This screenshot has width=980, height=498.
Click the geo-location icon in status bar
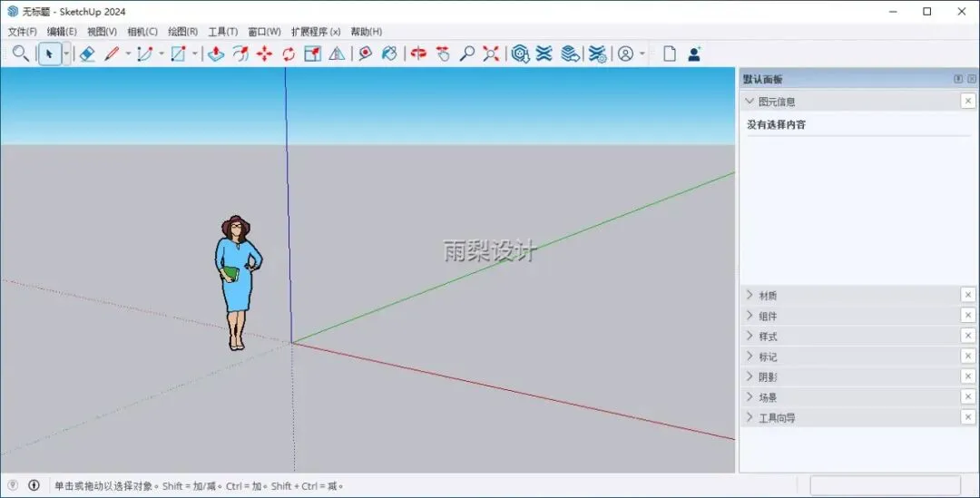point(13,485)
